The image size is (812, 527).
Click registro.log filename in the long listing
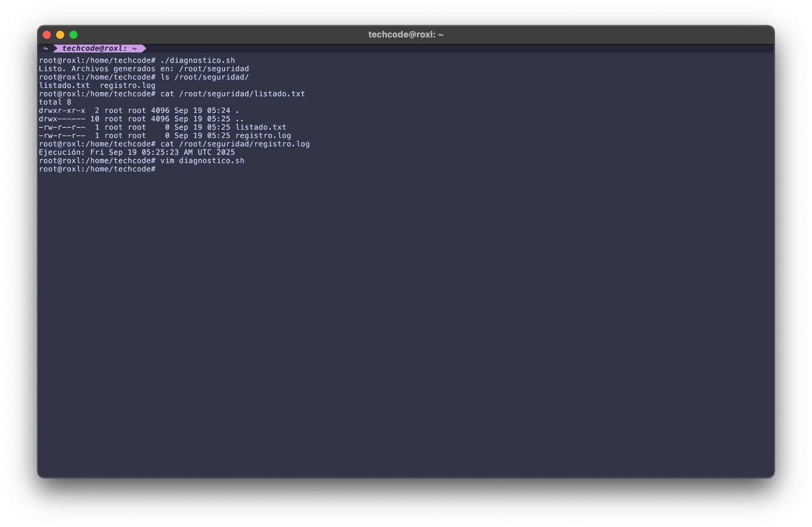[263, 136]
